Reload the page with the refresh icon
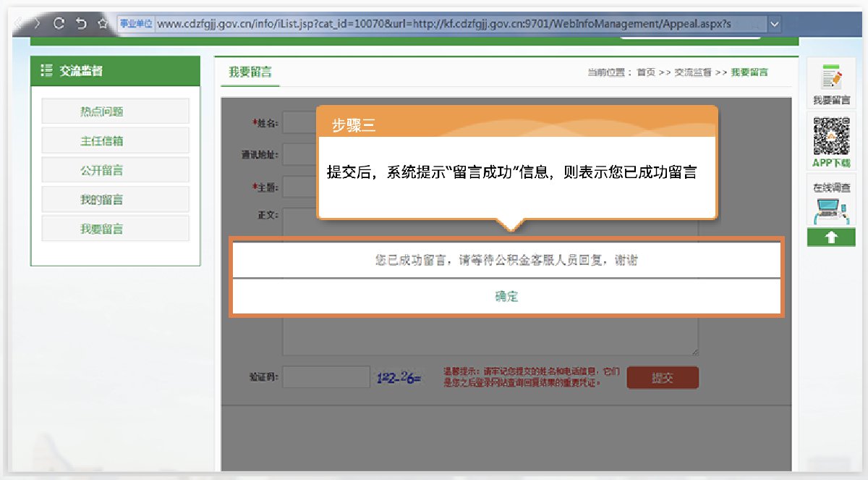The image size is (868, 480). point(60,24)
